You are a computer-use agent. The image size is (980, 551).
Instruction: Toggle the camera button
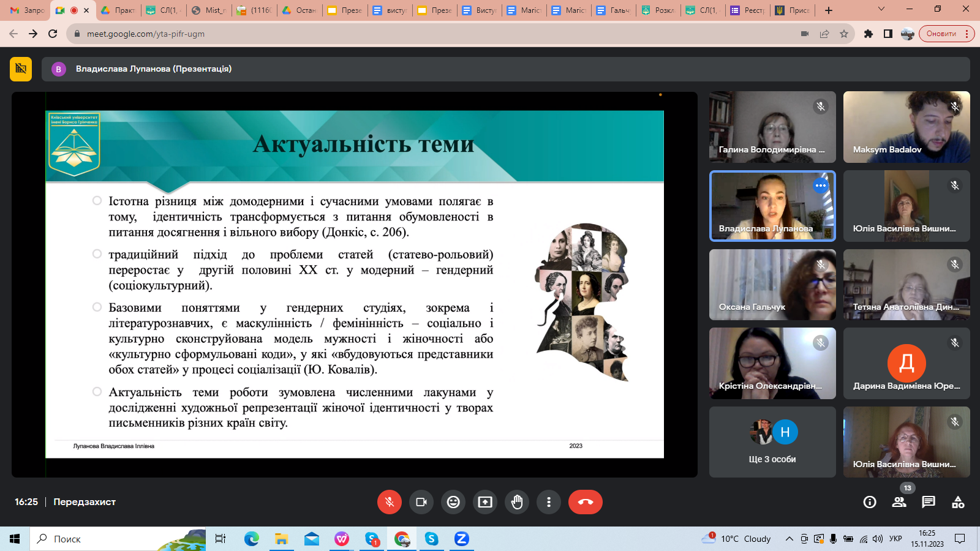421,502
